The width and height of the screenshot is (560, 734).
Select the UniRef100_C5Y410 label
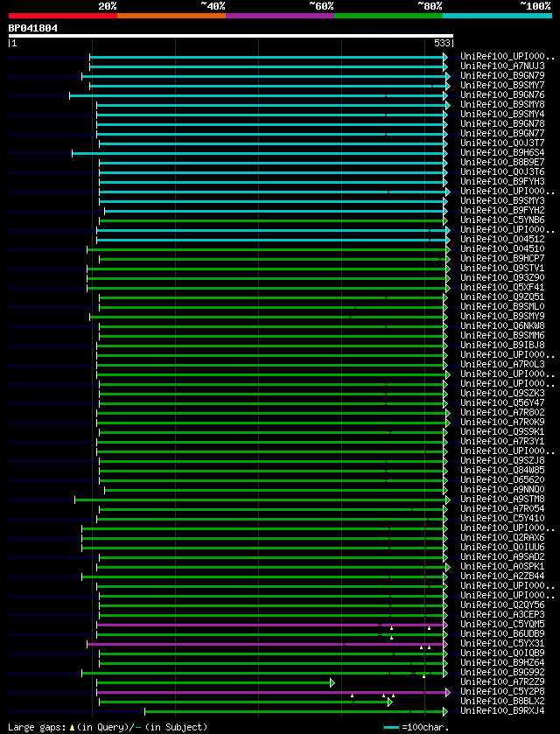[502, 518]
